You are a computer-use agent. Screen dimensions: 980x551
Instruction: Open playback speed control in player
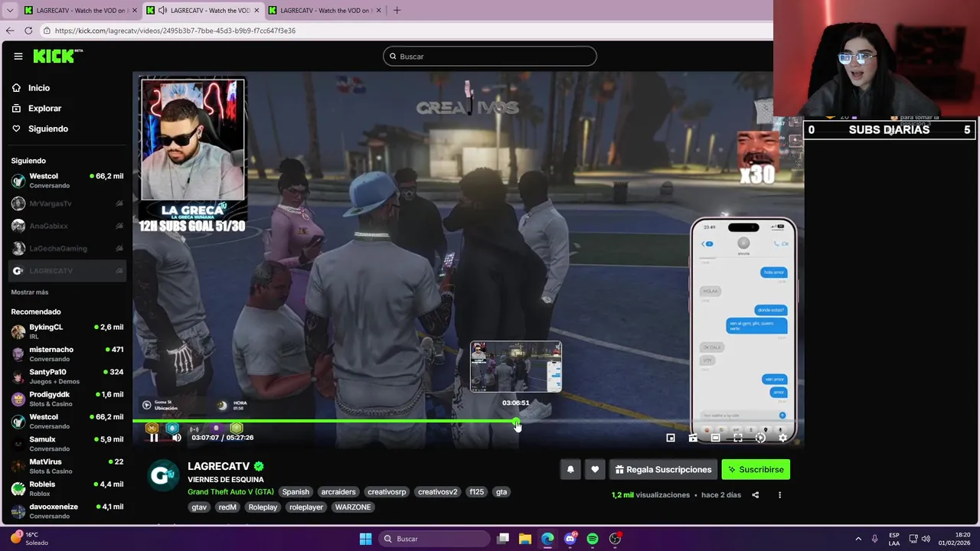click(760, 438)
